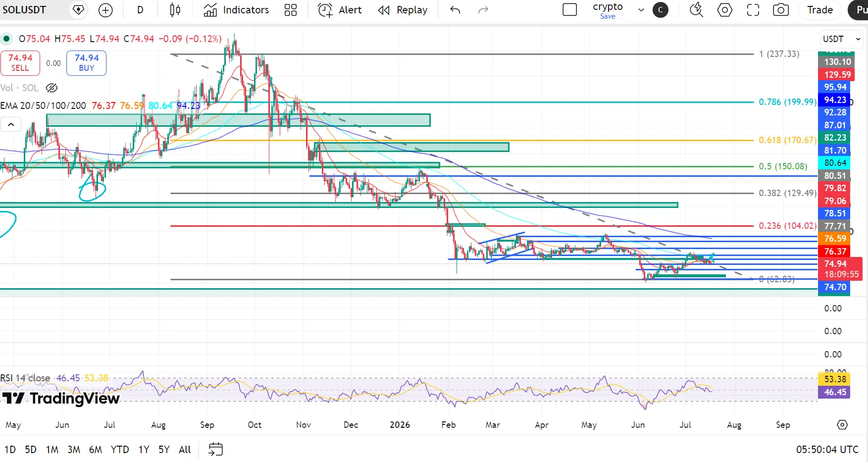
Task: Take a chart snapshot with camera icon
Action: click(781, 10)
